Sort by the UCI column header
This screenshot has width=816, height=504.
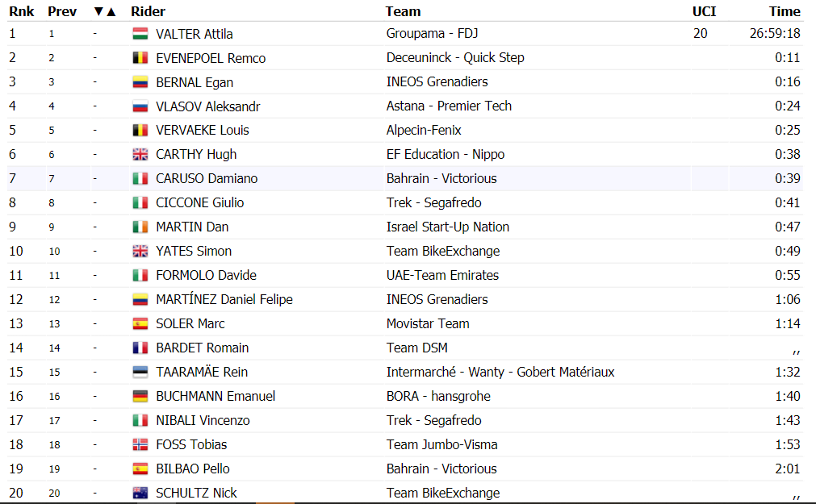[x=704, y=11]
